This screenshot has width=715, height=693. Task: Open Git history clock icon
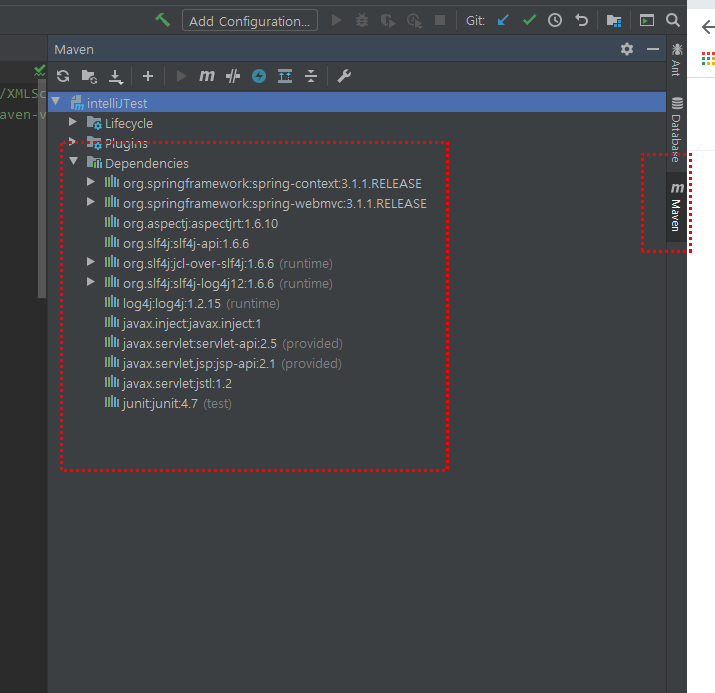(555, 20)
